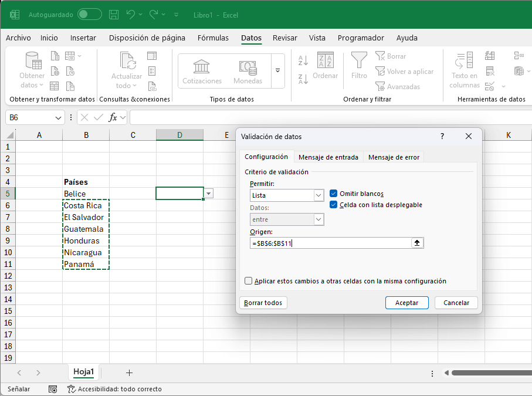The height and width of the screenshot is (396, 532).
Task: Open the cell D5 dropdown arrow
Action: 208,194
